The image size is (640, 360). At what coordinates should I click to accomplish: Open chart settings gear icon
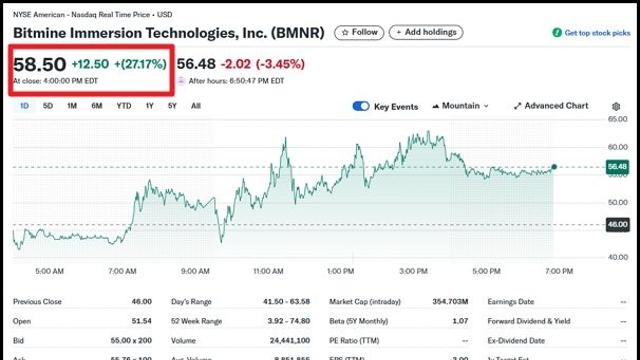point(616,107)
